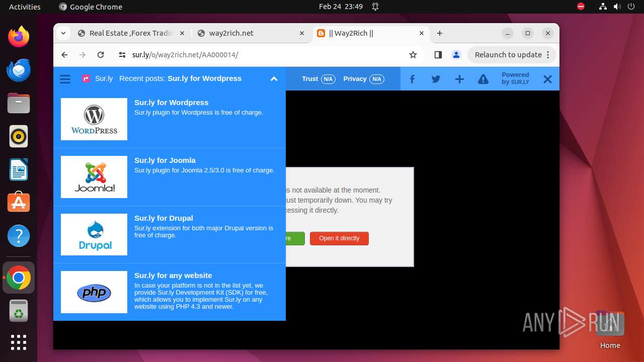This screenshot has height=362, width=644.
Task: Launch Firefox from dock
Action: tap(19, 37)
